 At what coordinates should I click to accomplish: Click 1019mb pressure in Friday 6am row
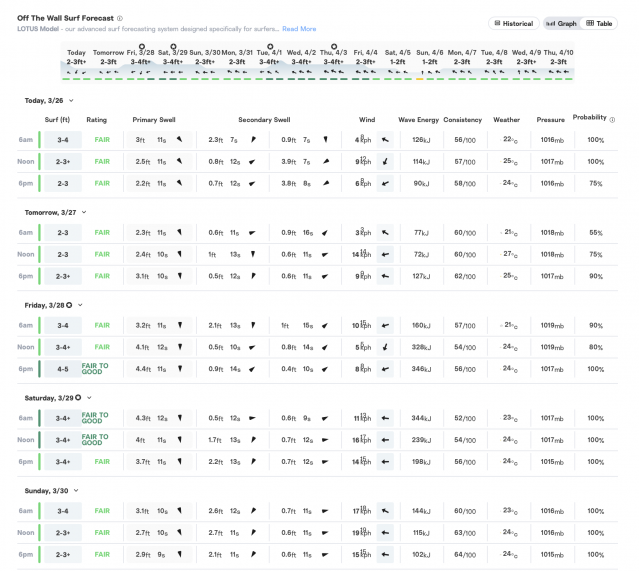[552, 326]
